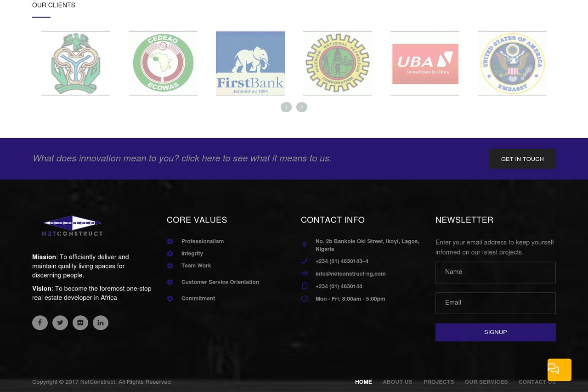Viewport: 588px width, 392px height.
Task: Open the Twitter social icon
Action: 60,323
